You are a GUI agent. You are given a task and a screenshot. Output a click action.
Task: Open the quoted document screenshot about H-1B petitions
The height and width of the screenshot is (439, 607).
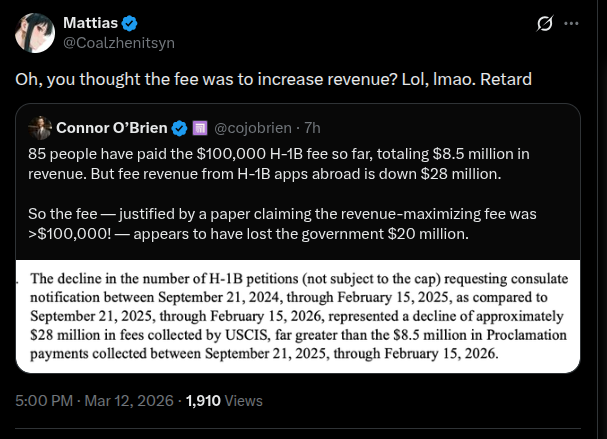click(x=298, y=316)
